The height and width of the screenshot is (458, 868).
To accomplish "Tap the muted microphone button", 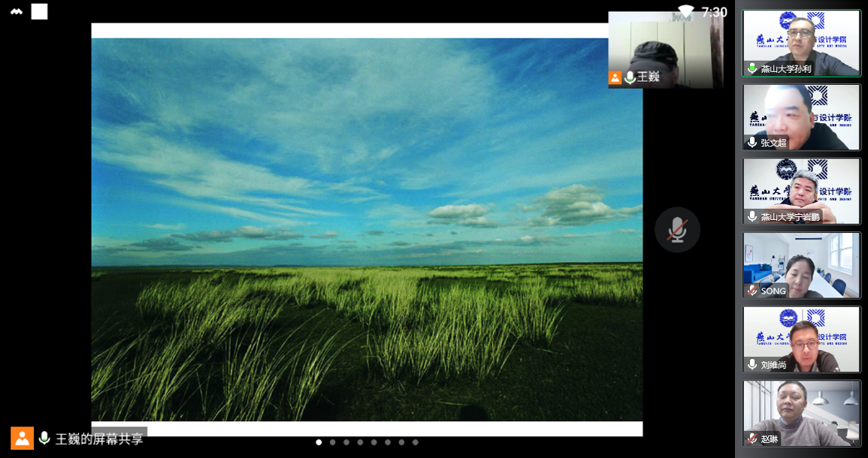I will point(677,230).
